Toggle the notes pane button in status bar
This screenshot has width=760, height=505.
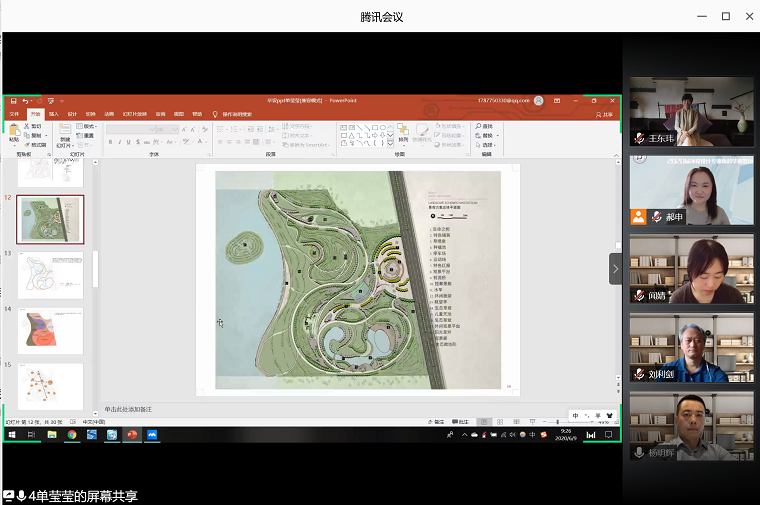point(435,422)
